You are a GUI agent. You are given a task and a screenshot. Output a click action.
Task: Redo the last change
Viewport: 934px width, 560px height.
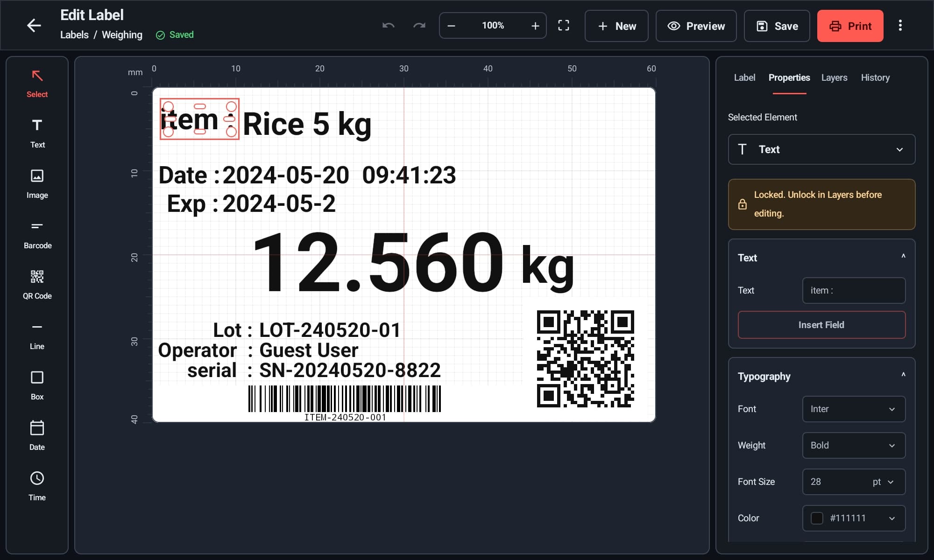point(419,26)
